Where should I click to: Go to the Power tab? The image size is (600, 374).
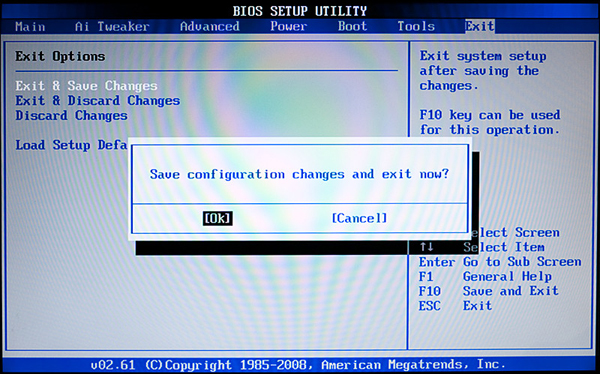click(x=289, y=26)
